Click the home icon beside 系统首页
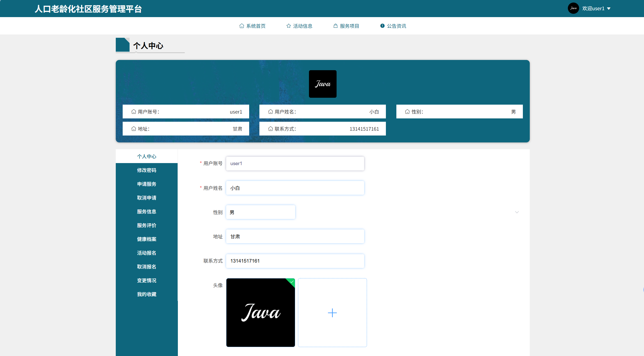This screenshot has height=356, width=644. click(x=241, y=26)
